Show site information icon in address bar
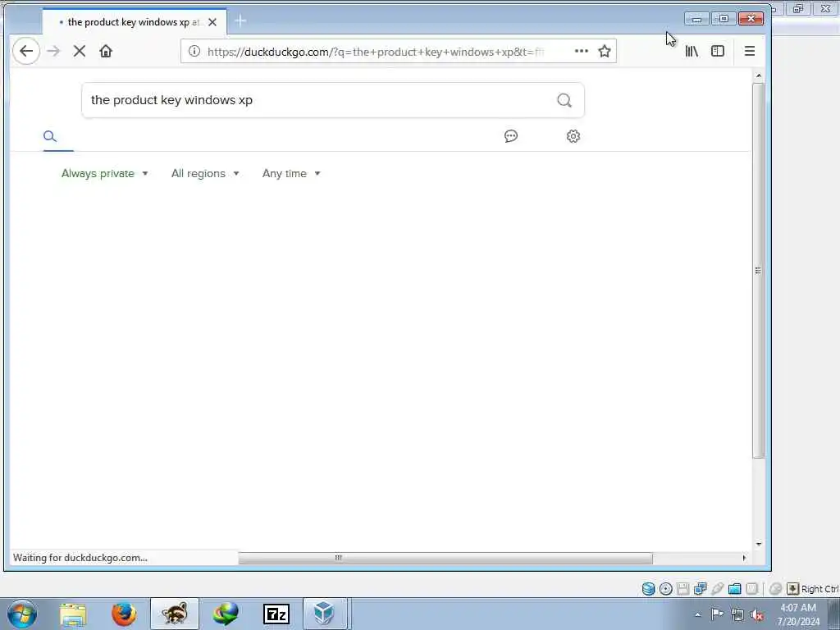Screen dimensions: 840x630 194,51
